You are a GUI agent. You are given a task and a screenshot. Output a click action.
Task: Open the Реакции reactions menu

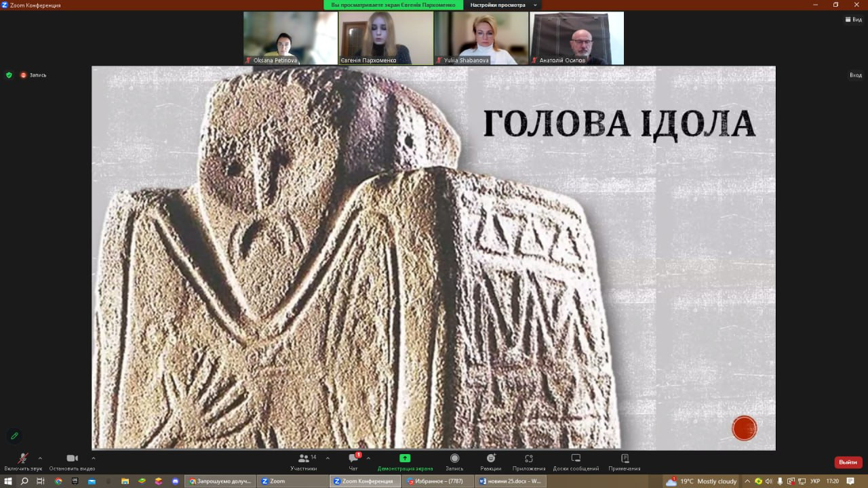[491, 462]
